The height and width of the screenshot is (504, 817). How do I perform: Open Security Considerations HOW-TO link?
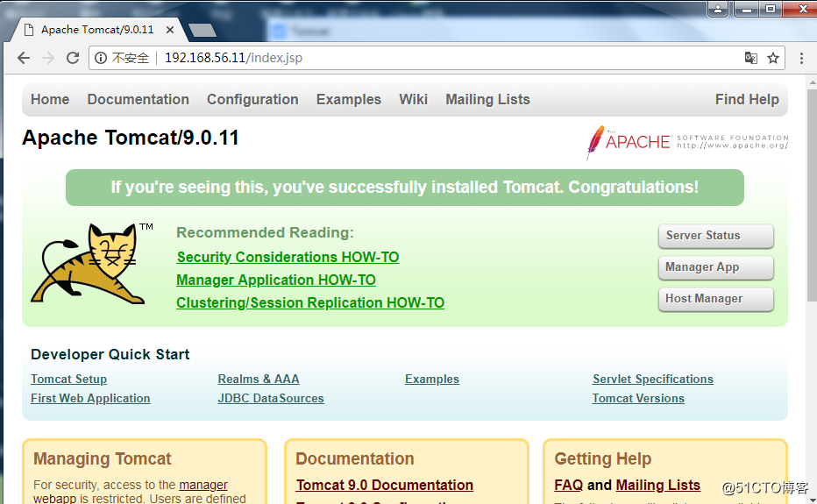tap(288, 257)
